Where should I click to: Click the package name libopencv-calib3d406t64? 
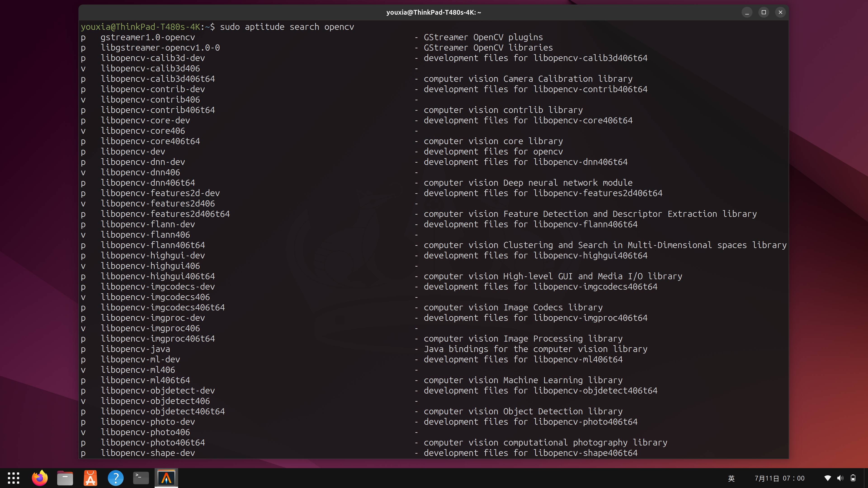pos(158,79)
